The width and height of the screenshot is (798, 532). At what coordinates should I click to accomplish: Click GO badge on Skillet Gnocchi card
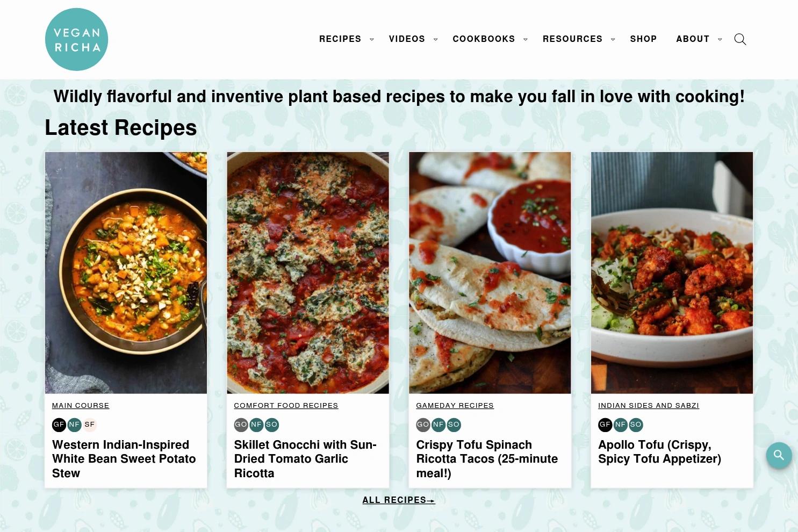(241, 425)
